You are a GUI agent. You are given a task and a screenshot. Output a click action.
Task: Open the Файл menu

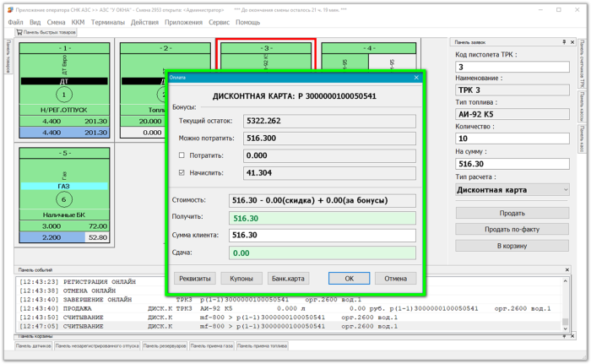[15, 22]
